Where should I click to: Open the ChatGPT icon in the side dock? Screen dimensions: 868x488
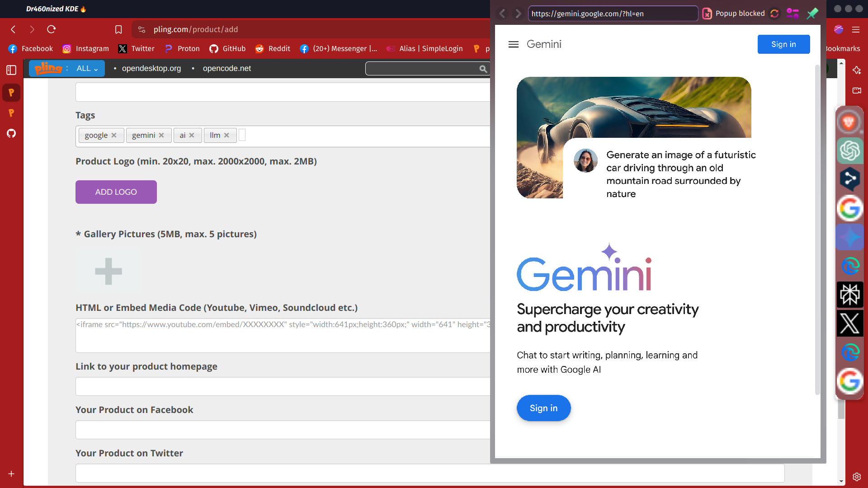coord(849,150)
